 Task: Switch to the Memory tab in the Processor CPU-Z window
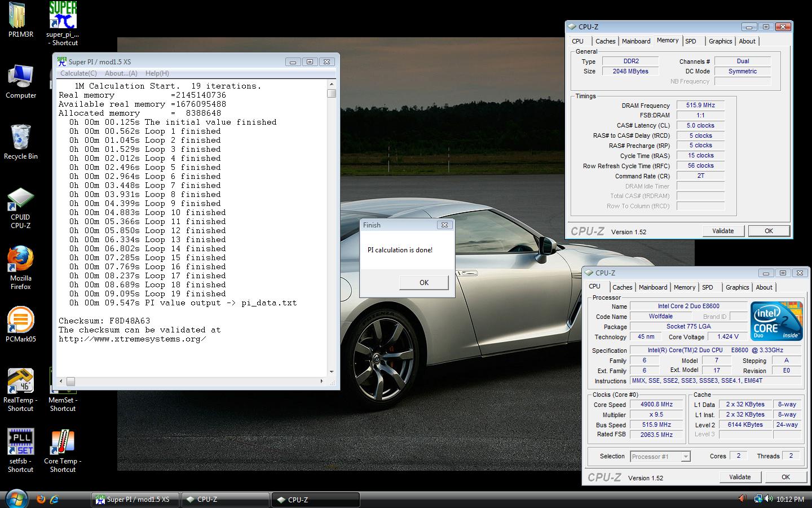[685, 287]
